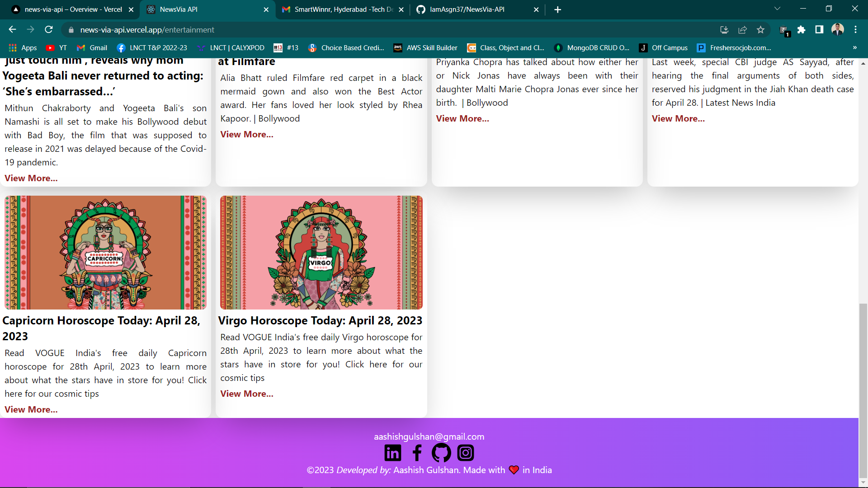868x488 pixels.
Task: Open the Off Campus bookmark
Action: [663, 48]
